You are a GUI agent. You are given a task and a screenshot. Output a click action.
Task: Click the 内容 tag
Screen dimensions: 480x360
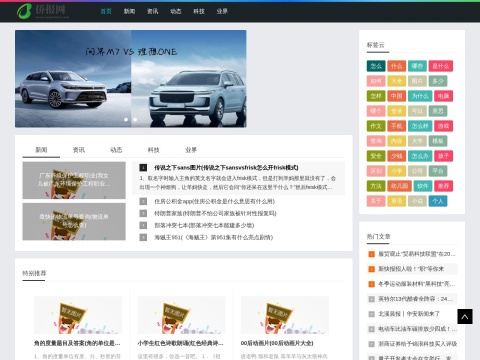point(396,141)
